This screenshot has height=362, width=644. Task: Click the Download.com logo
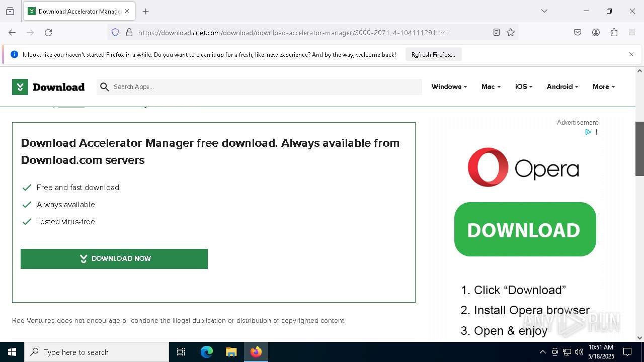(x=48, y=87)
